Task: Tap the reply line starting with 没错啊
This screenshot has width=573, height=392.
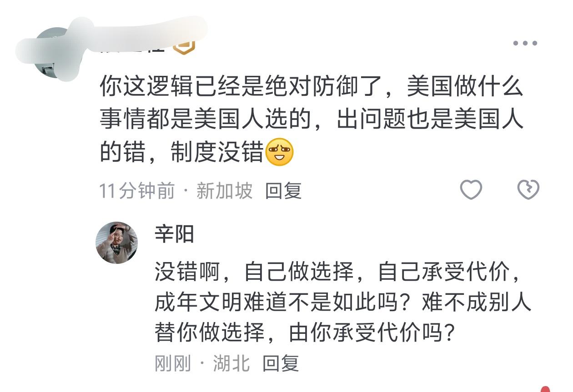Action: tap(337, 273)
